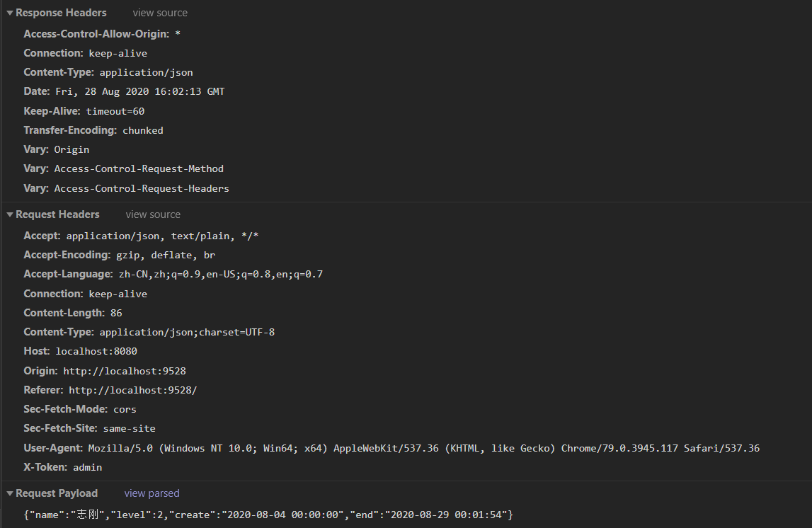Select the Referer header row
Image resolution: width=812 pixels, height=528 pixels.
[110, 390]
